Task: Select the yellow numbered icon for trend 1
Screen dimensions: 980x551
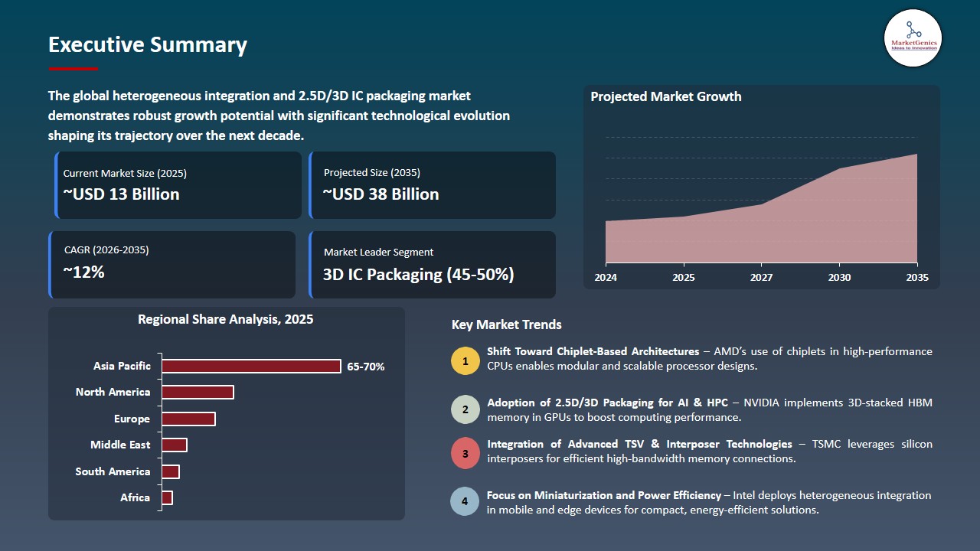Action: [x=465, y=360]
